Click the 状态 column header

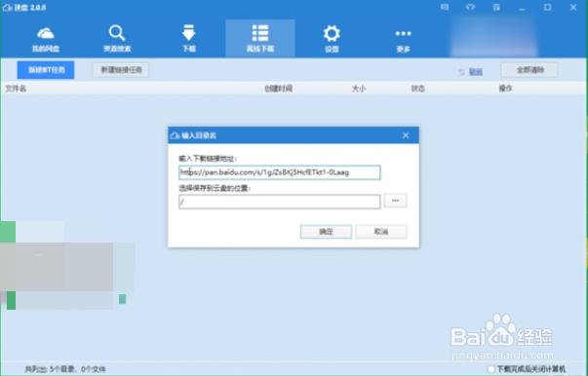tap(417, 89)
